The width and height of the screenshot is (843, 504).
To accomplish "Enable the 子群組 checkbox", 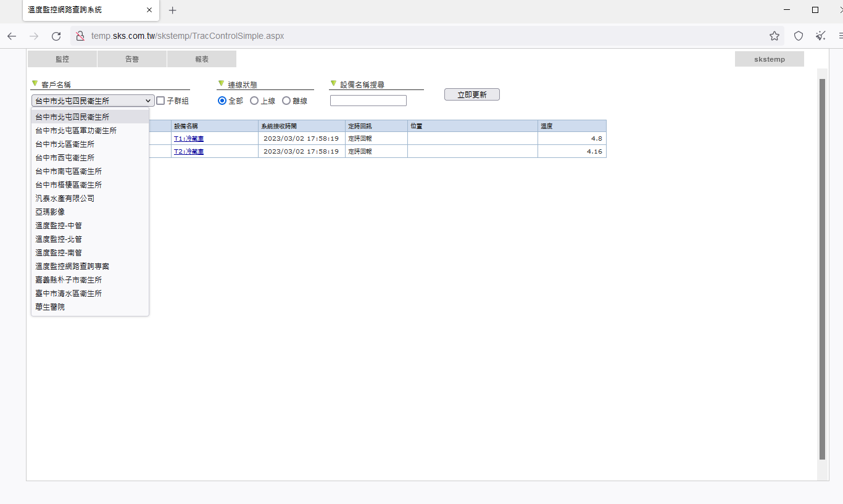I will (x=160, y=101).
